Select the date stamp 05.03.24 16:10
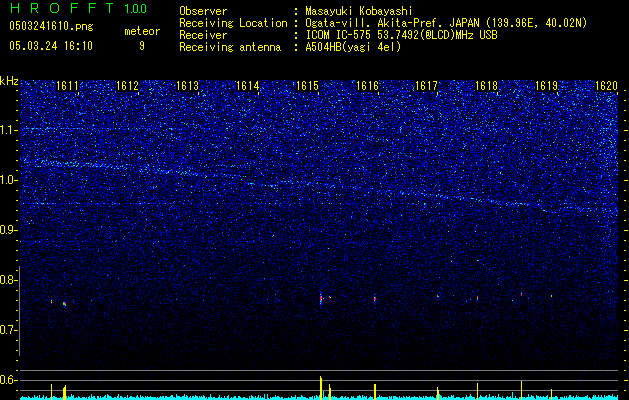This screenshot has width=629, height=400. tap(51, 46)
